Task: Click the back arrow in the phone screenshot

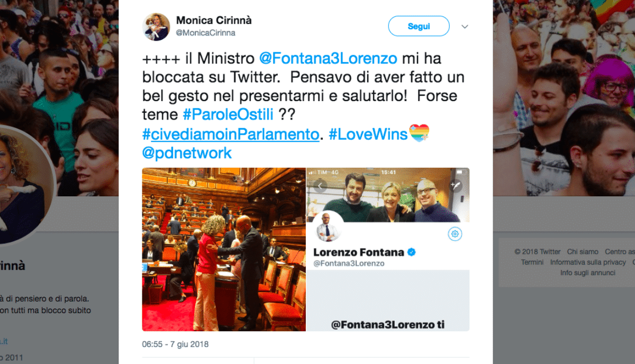Action: pyautogui.click(x=319, y=186)
